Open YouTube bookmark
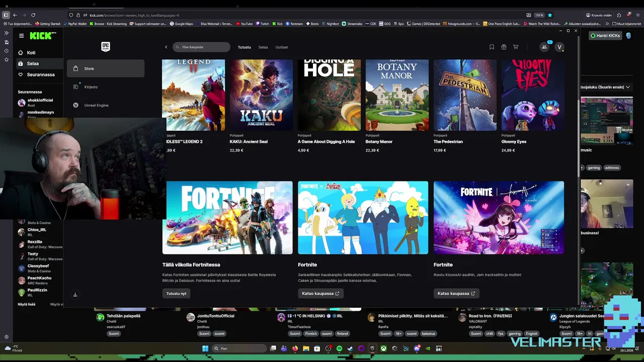Image resolution: width=644 pixels, height=362 pixels. [x=244, y=24]
